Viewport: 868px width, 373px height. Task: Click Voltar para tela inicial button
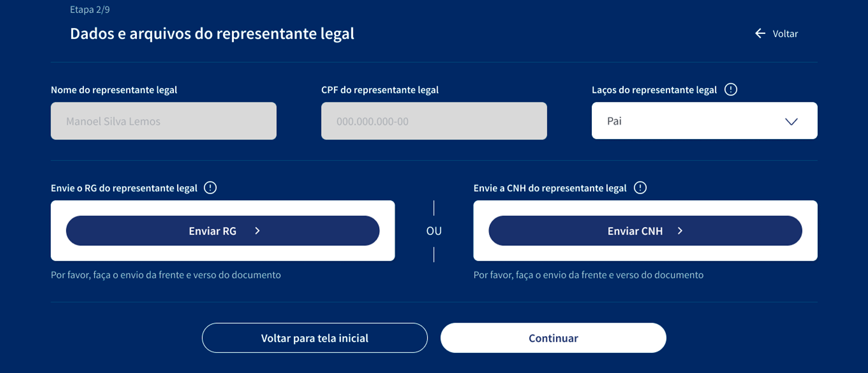click(315, 338)
